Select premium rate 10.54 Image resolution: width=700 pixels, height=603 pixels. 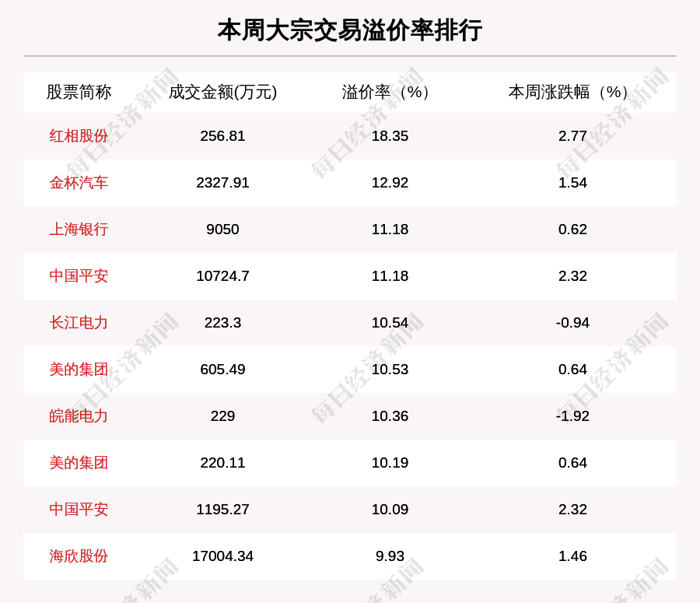tap(390, 322)
